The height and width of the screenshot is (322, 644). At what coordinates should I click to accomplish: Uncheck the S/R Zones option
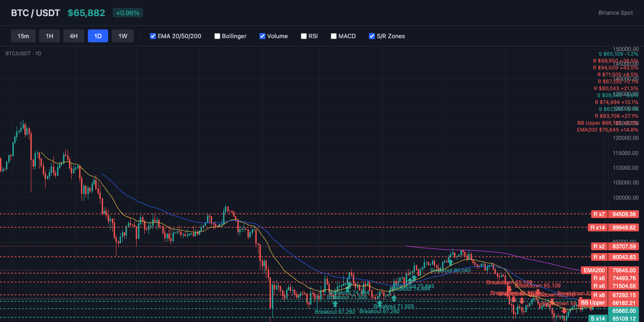point(372,36)
